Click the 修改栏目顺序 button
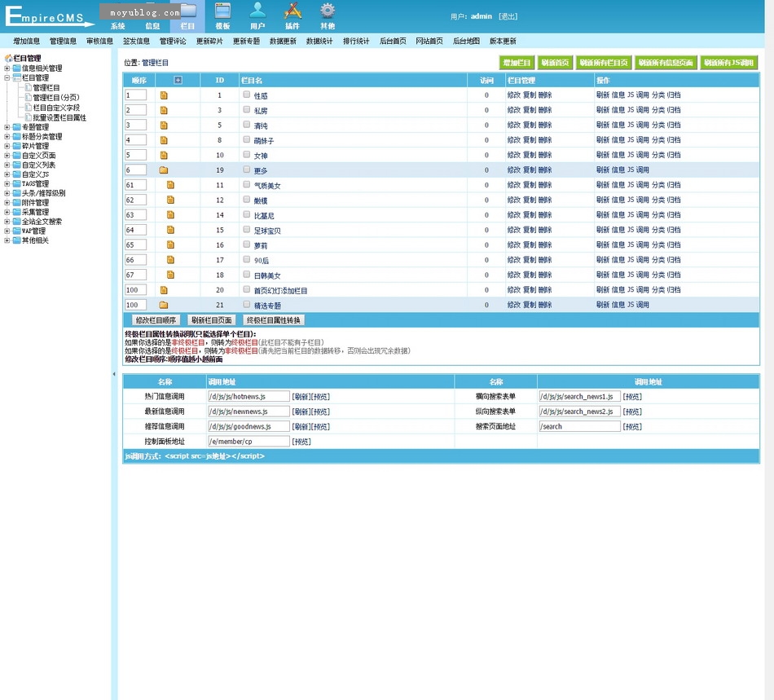The height and width of the screenshot is (700, 774). click(x=156, y=320)
